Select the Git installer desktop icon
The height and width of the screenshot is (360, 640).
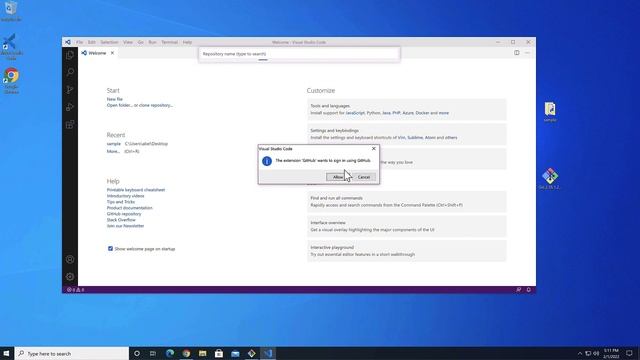[x=550, y=179]
